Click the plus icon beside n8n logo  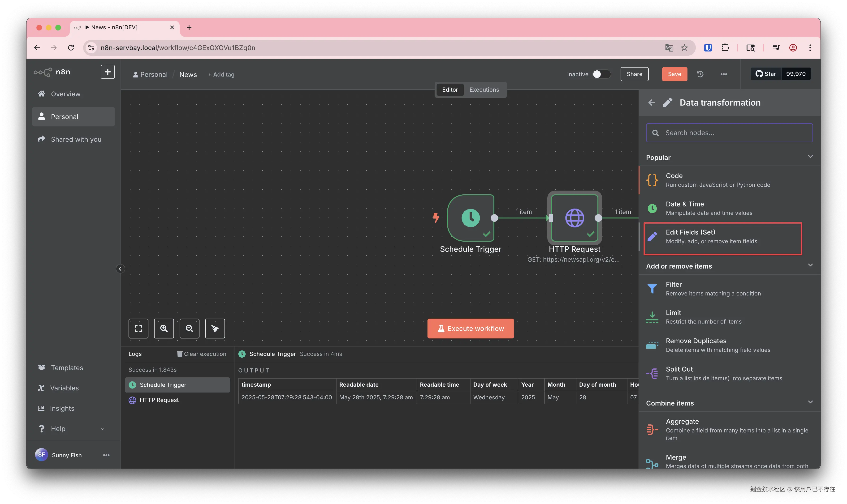[x=107, y=72]
